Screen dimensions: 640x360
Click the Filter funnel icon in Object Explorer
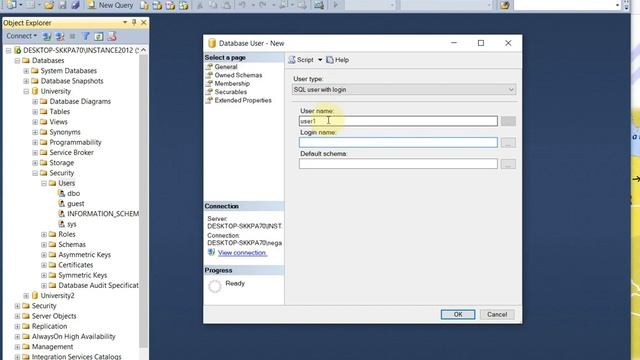pos(86,36)
